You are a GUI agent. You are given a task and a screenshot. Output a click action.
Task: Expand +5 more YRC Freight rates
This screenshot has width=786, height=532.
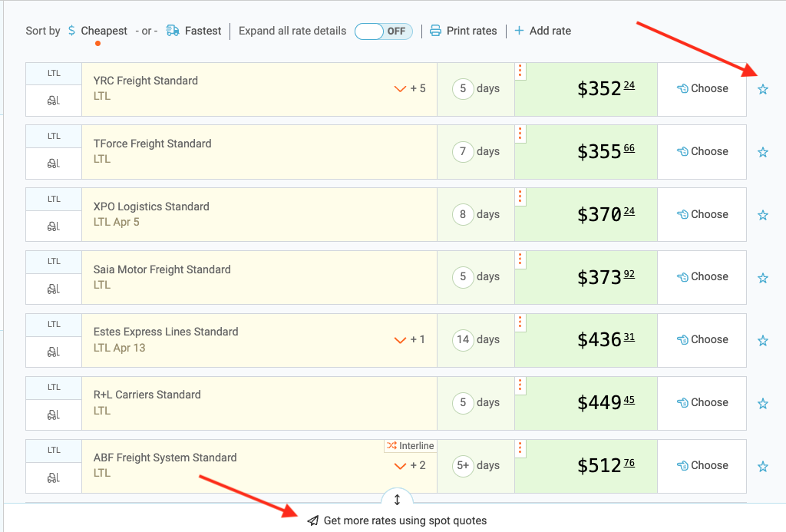(410, 89)
